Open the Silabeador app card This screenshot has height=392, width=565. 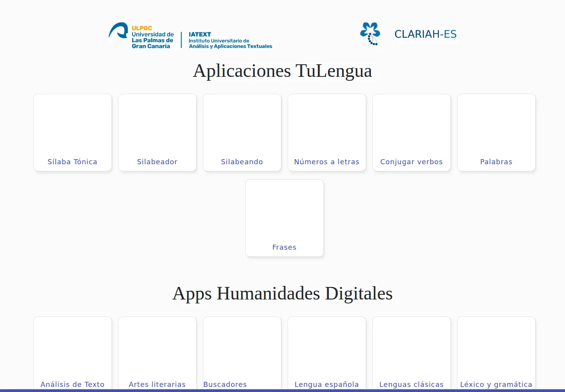tap(157, 132)
